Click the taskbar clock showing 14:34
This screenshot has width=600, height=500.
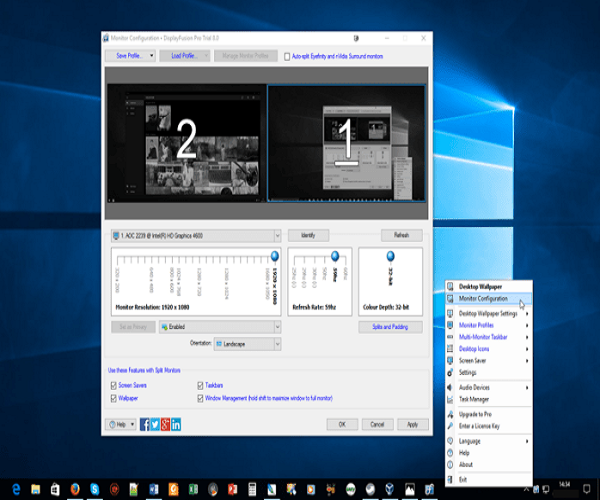coord(564,485)
